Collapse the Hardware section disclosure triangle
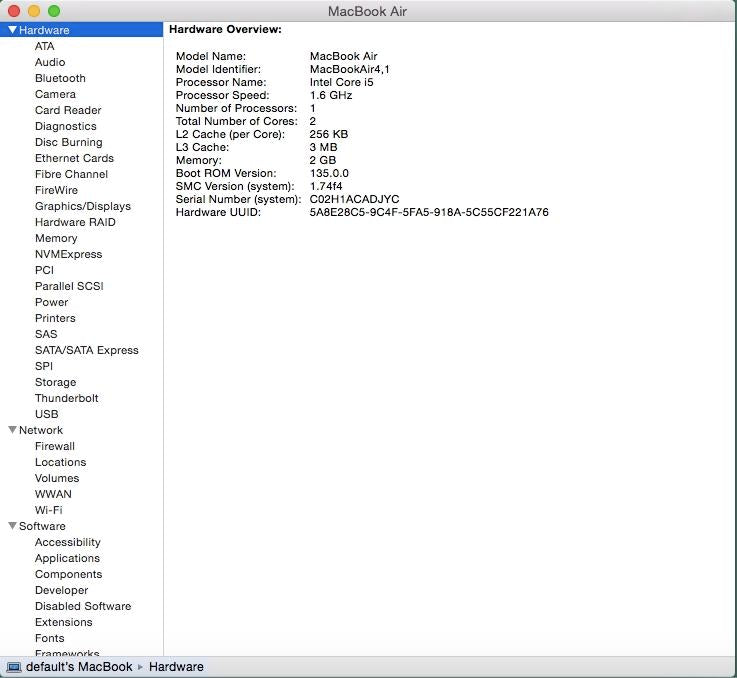Screen dimensions: 737x678 (x=12, y=30)
